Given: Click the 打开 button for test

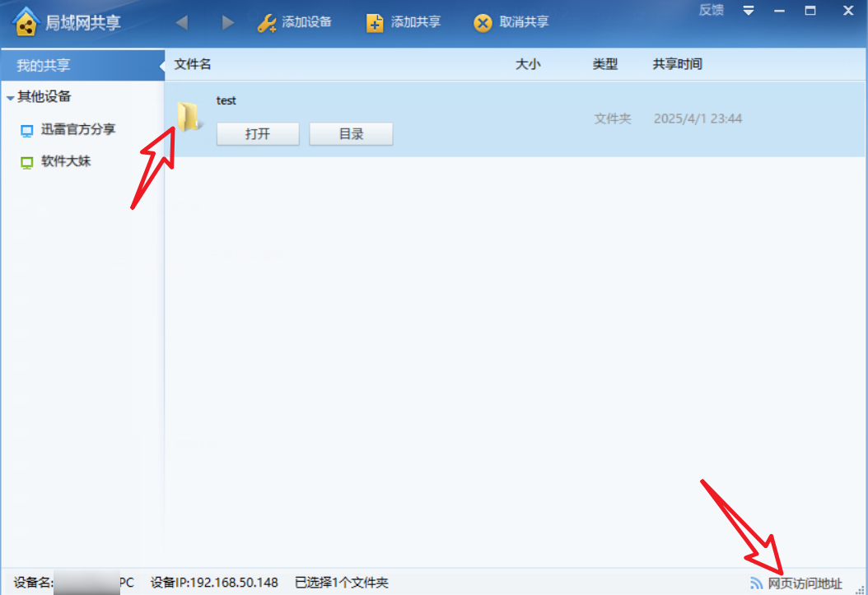Looking at the screenshot, I should (258, 134).
